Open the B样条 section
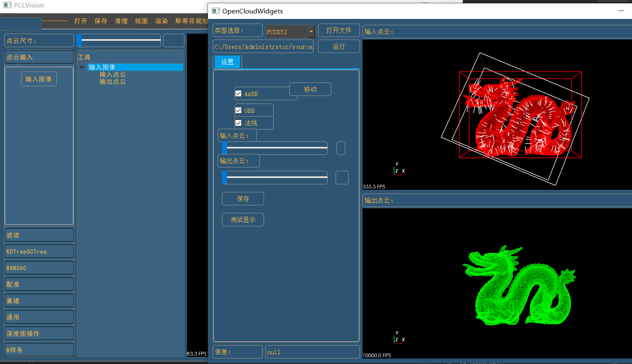Image resolution: width=632 pixels, height=364 pixels. [x=39, y=350]
